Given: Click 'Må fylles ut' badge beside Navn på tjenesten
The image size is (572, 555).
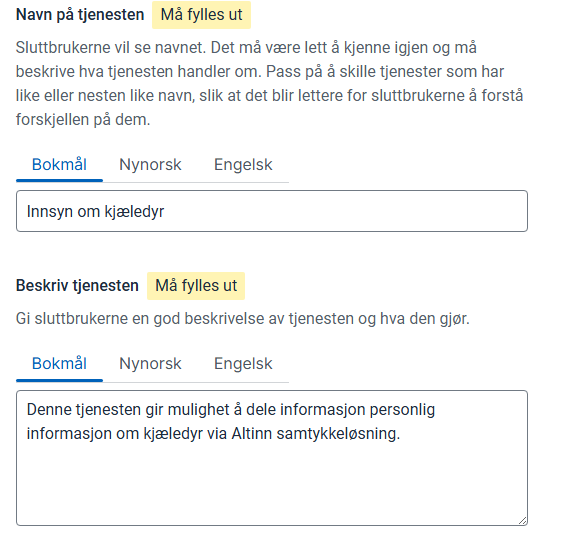Looking at the screenshot, I should [x=201, y=15].
